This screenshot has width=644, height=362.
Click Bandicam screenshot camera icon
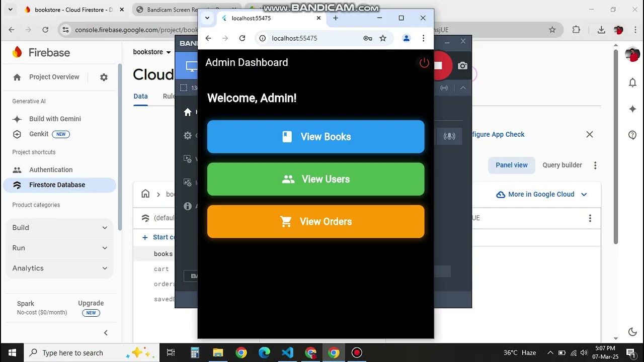(463, 66)
